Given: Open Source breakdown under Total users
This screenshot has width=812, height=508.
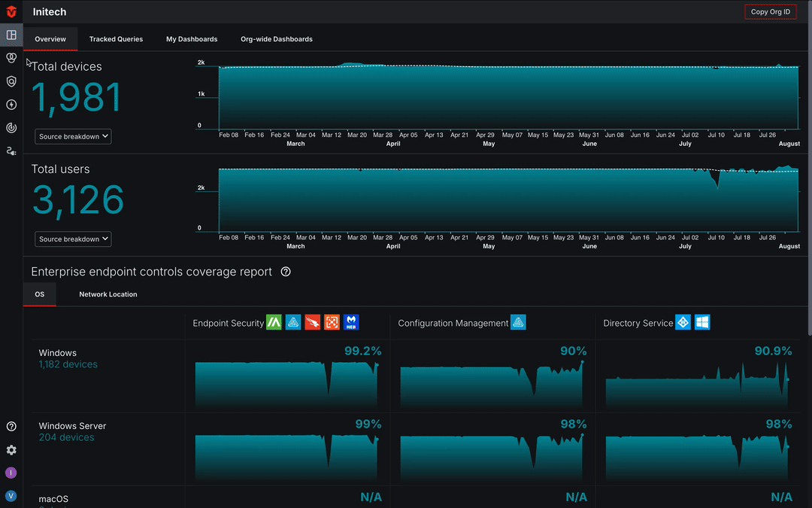Looking at the screenshot, I should click(73, 239).
